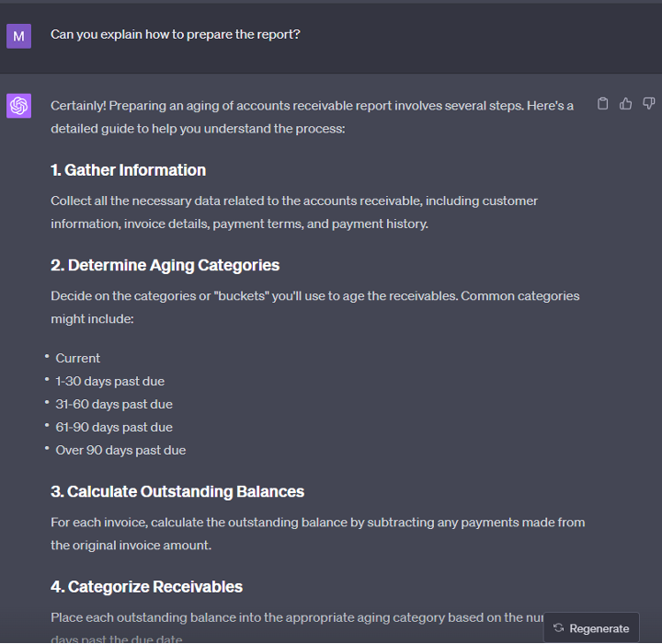Copy the assistant's response with the clipboard icon
This screenshot has width=662, height=644.
click(x=602, y=104)
